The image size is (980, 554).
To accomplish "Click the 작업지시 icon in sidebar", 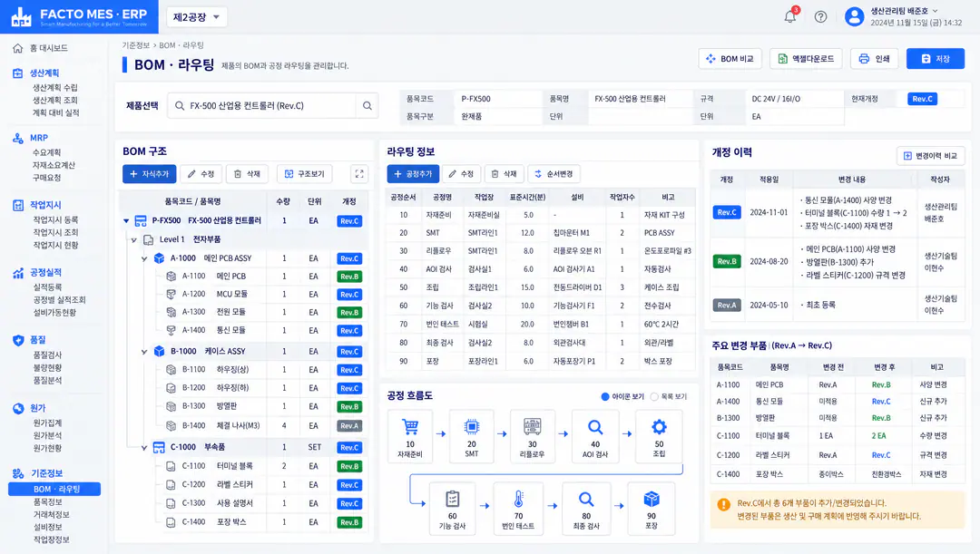I will click(17, 206).
